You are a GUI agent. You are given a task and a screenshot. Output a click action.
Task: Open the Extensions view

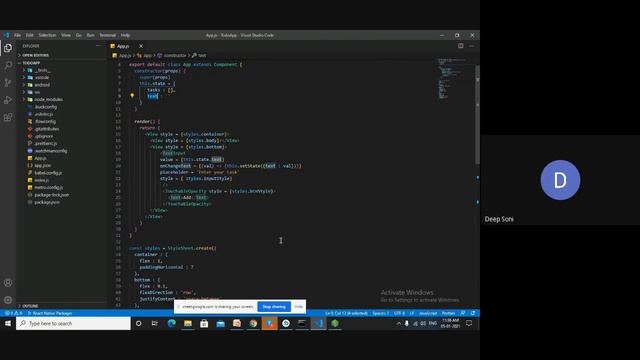pyautogui.click(x=8, y=118)
